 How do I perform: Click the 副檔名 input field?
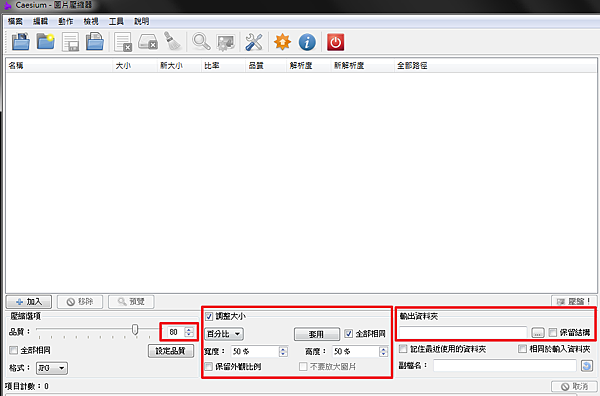point(505,365)
